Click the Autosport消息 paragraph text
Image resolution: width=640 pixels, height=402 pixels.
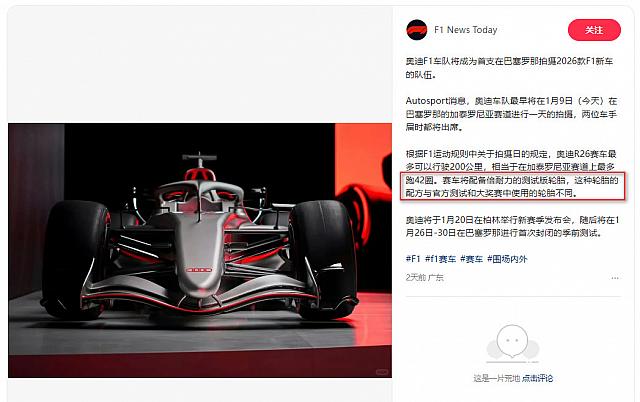(511, 114)
